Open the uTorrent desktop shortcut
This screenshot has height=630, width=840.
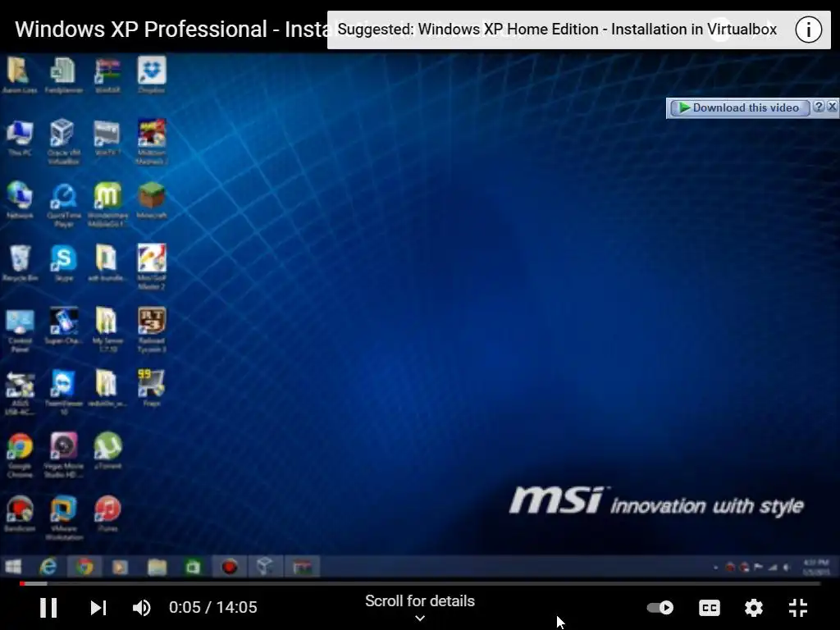tap(107, 450)
